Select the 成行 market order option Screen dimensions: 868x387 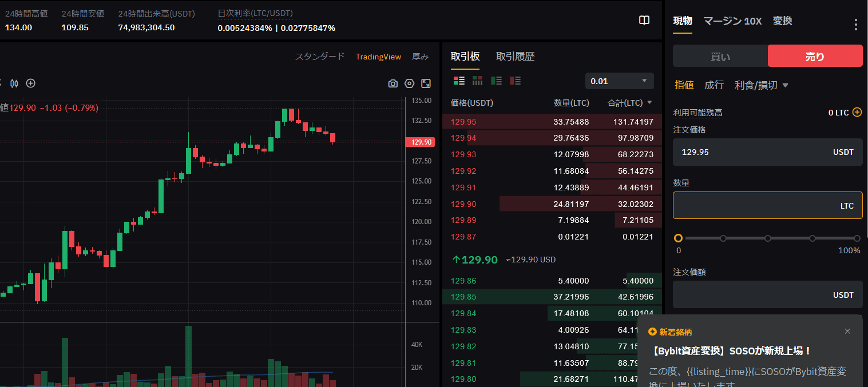(714, 85)
